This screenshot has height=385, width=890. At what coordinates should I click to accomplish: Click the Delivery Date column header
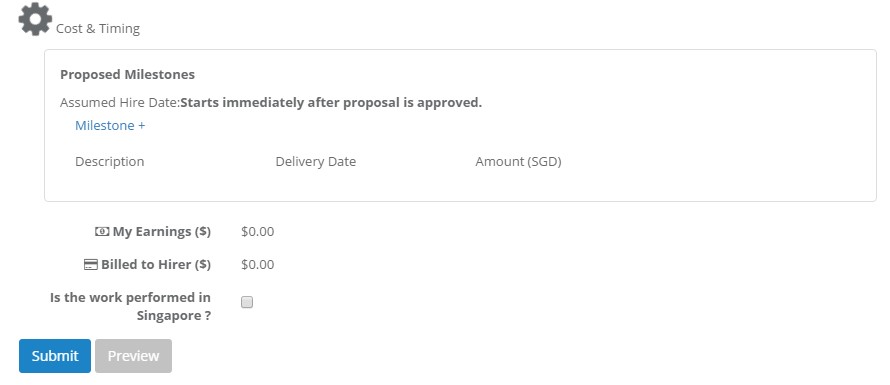pos(316,161)
